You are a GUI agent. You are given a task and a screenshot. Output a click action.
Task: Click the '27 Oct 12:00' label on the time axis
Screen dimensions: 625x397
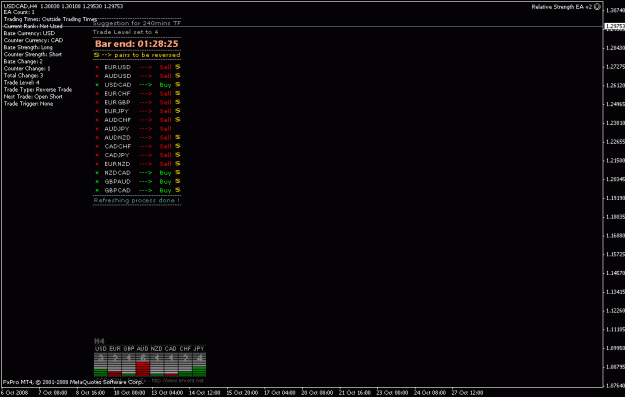pos(467,393)
